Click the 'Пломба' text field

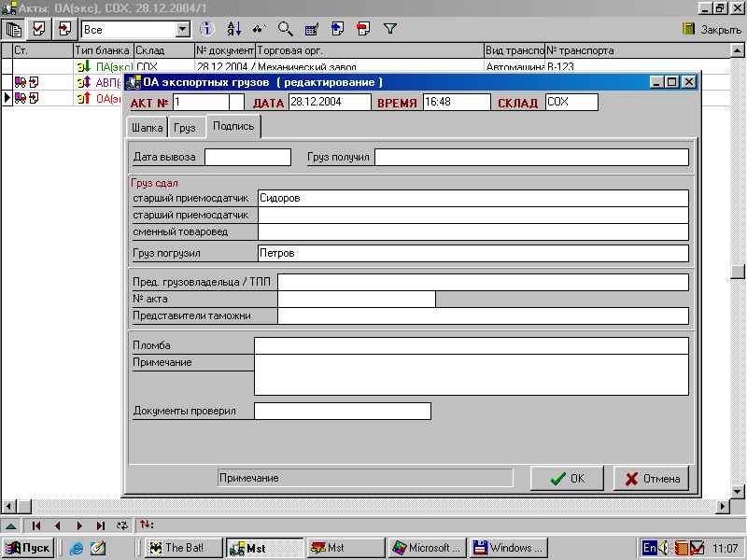[471, 345]
